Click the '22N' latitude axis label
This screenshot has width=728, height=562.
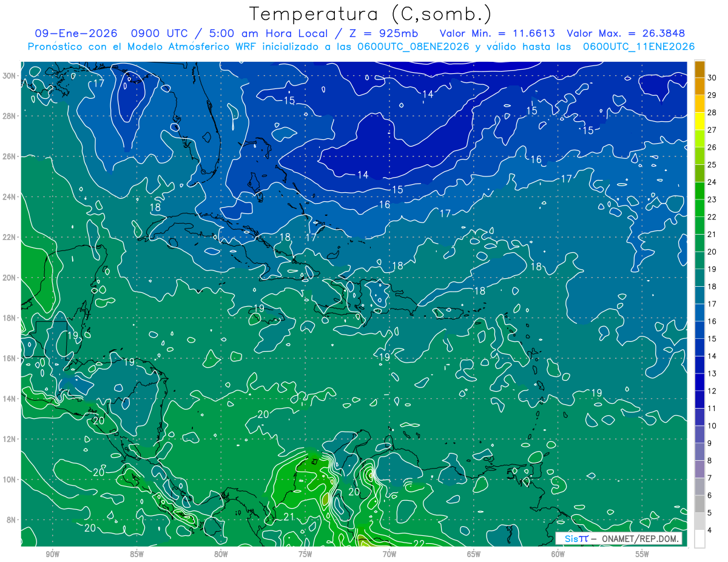point(10,237)
